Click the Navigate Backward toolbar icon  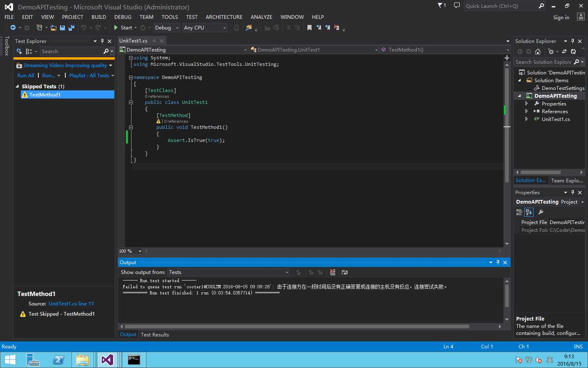[13, 28]
